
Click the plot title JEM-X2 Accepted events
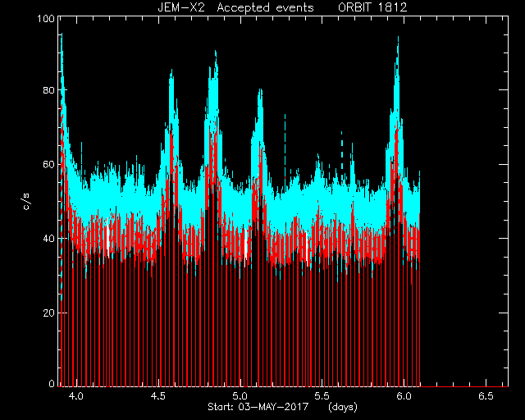235,7
